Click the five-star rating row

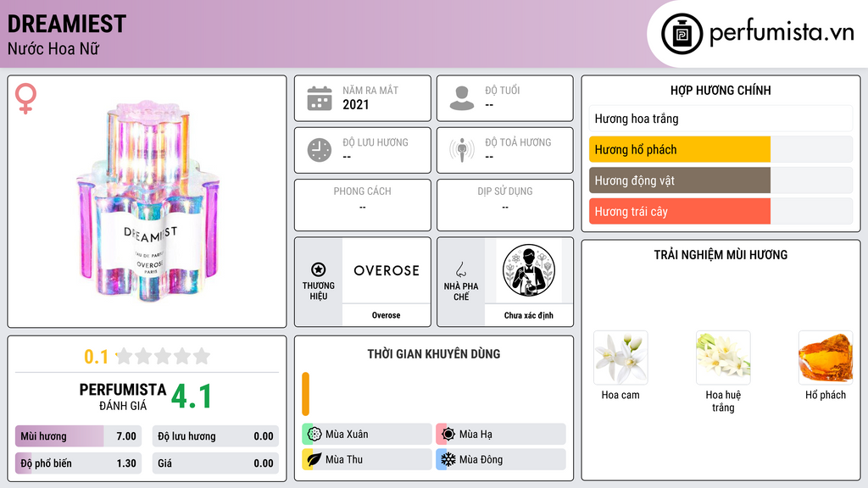163,357
